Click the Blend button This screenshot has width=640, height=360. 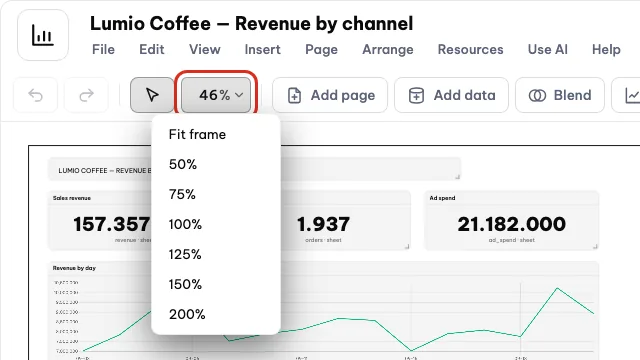[x=560, y=95]
